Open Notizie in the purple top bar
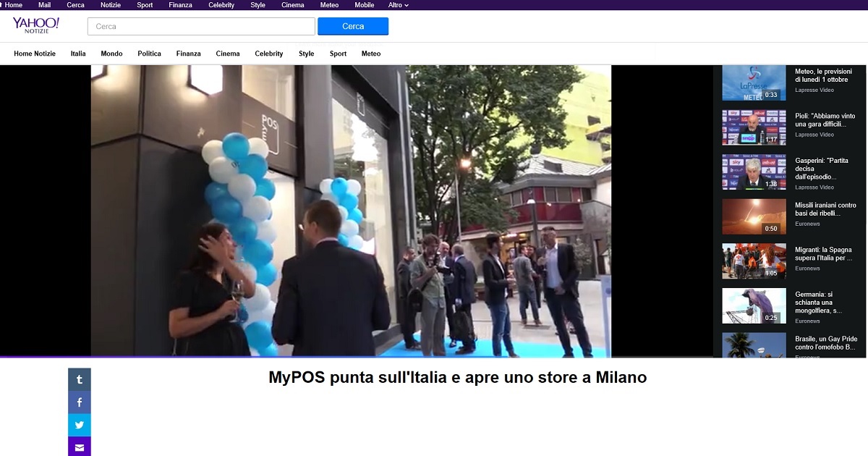The width and height of the screenshot is (868, 456). click(111, 5)
